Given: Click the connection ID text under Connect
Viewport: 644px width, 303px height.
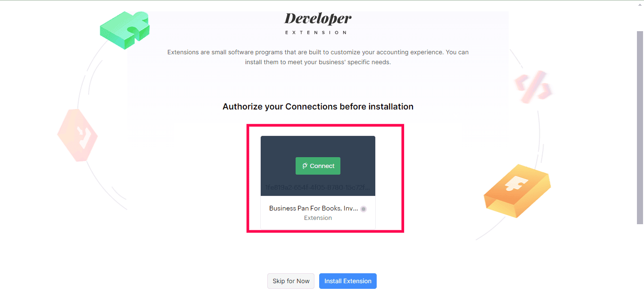Looking at the screenshot, I should tap(318, 187).
